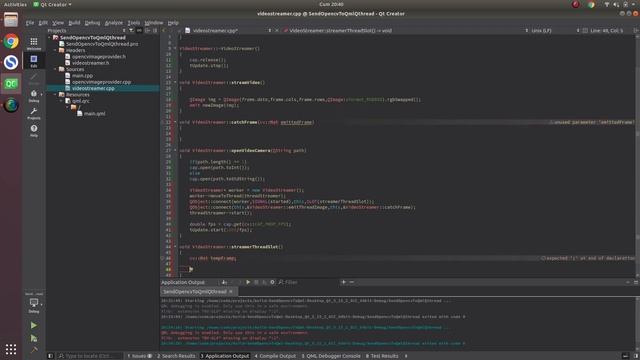
Task: Click the Filter field in Application Output
Action: click(310, 282)
